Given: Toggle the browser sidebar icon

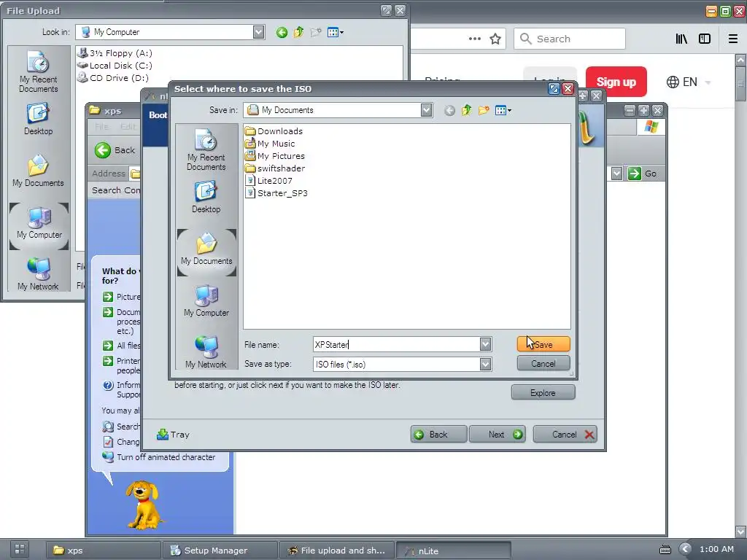Looking at the screenshot, I should point(705,39).
